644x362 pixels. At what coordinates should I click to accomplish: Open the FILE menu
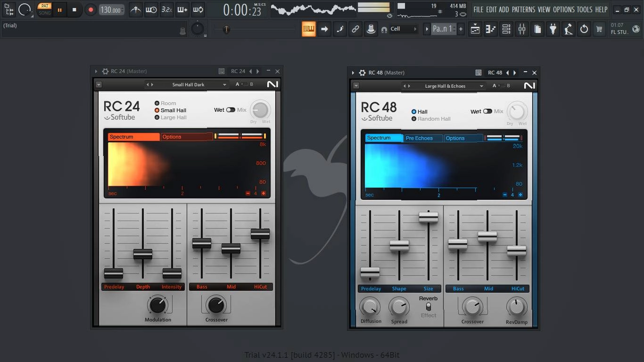click(x=479, y=9)
